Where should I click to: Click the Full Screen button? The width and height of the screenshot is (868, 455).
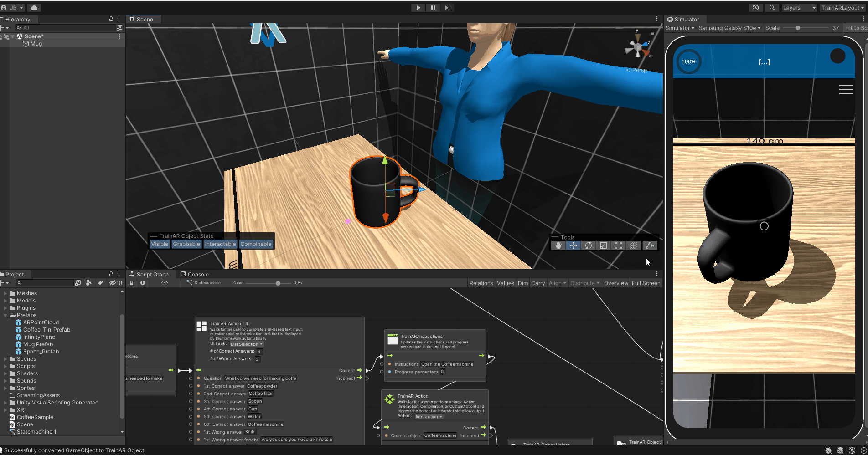(x=646, y=283)
